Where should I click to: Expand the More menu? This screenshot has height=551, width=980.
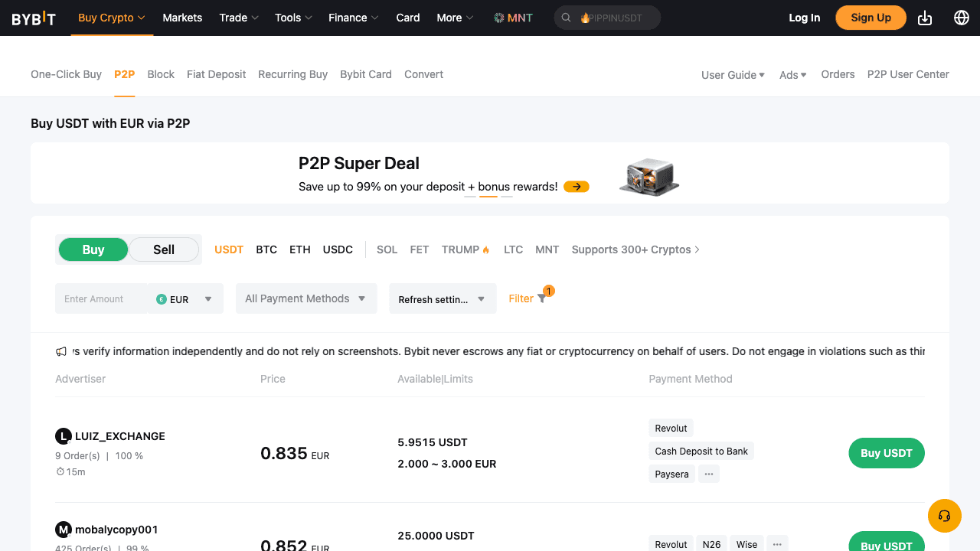(x=455, y=18)
